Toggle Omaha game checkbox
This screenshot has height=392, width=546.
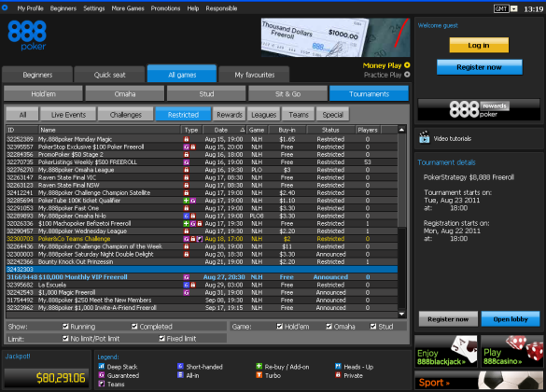(x=329, y=327)
